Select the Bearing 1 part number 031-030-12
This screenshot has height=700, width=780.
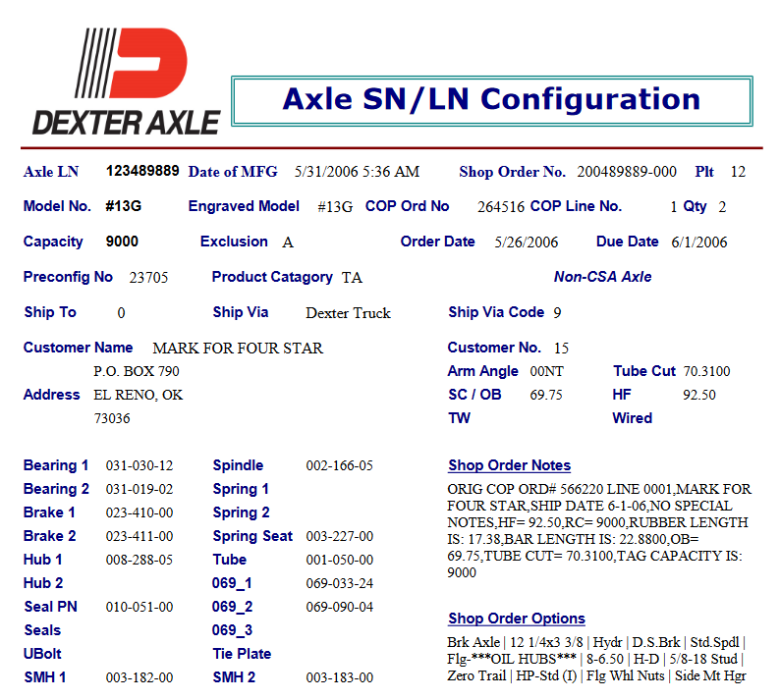[x=139, y=465]
